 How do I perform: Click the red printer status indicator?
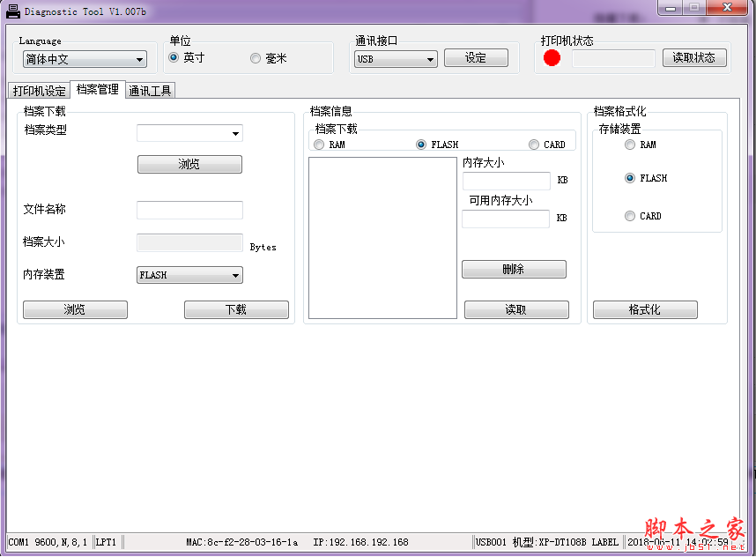point(552,58)
